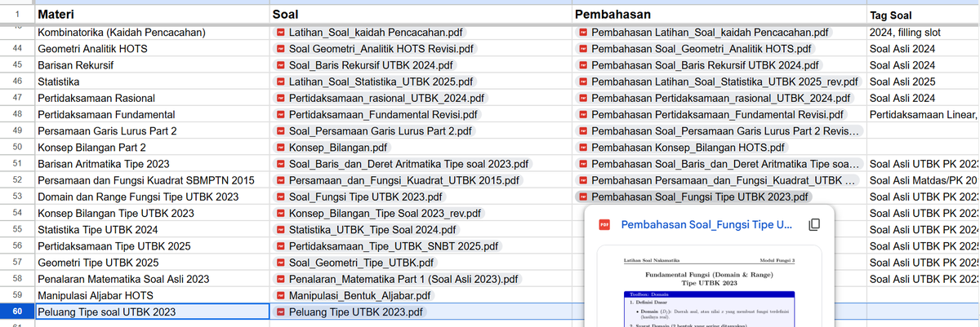Click PDF icon of Pembahasan Soal_Baris Rekursif UTBK 2024.pdf
980x327 pixels.
click(x=583, y=66)
